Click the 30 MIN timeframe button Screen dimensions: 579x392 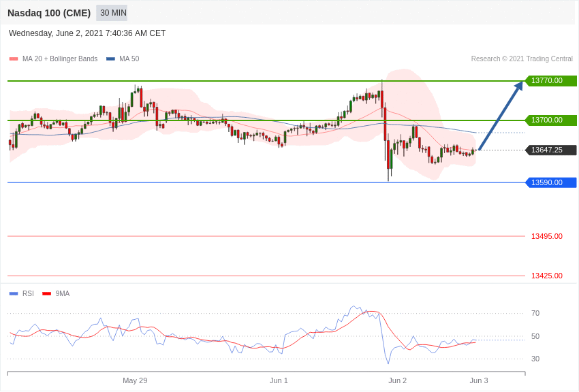click(x=112, y=13)
